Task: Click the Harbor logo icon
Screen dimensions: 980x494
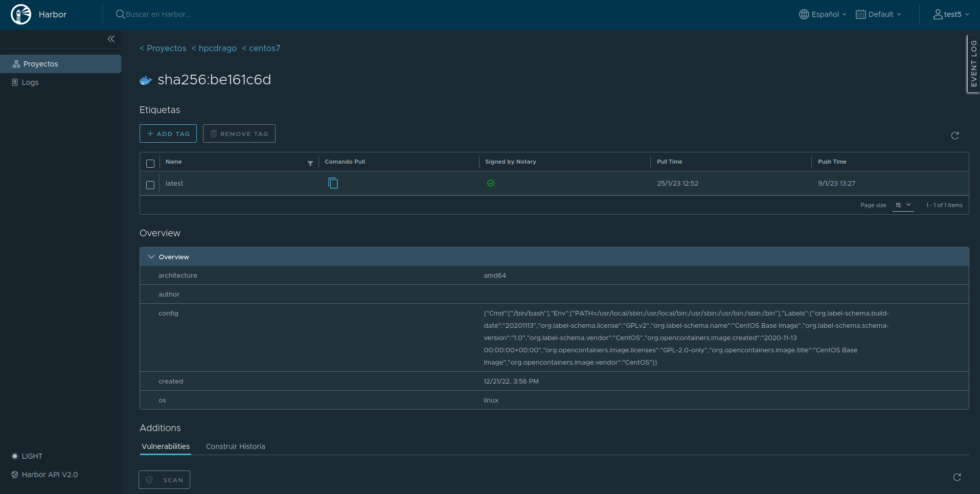Action: pyautogui.click(x=21, y=14)
